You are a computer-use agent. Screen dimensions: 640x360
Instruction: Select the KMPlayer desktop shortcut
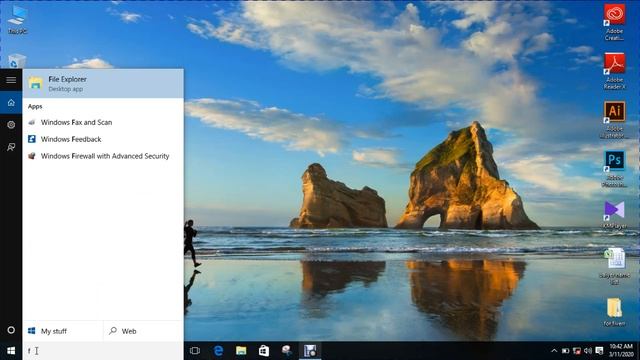(x=614, y=214)
